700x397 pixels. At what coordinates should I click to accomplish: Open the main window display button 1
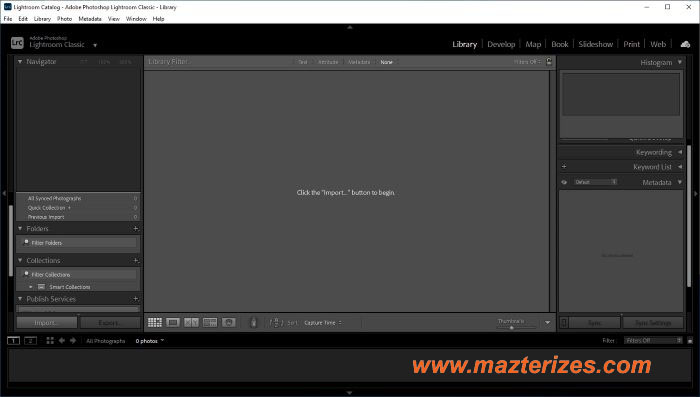(x=13, y=341)
